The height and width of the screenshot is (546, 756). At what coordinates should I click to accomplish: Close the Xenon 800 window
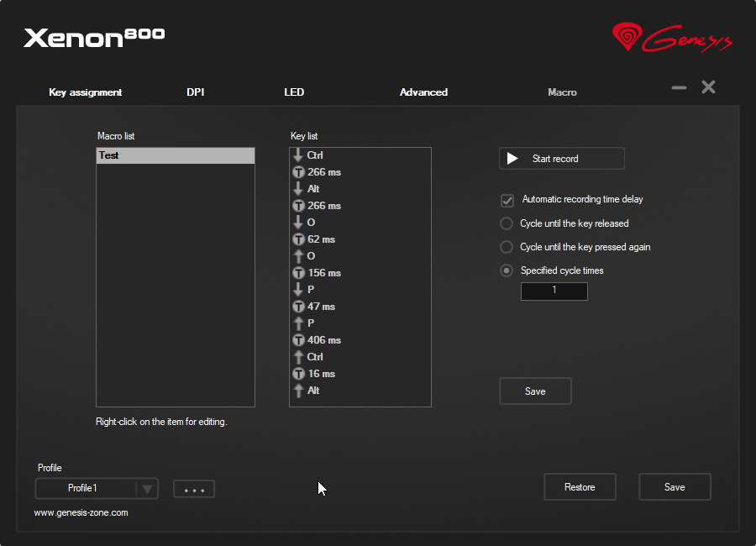[708, 87]
